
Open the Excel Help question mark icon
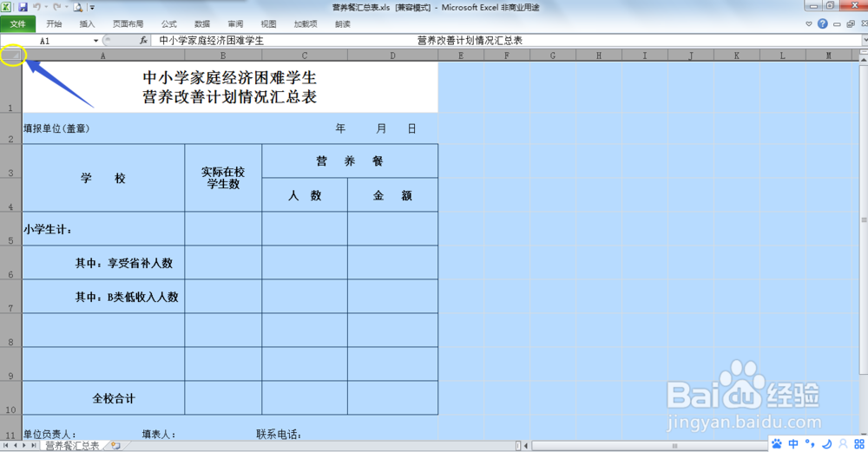click(x=823, y=23)
